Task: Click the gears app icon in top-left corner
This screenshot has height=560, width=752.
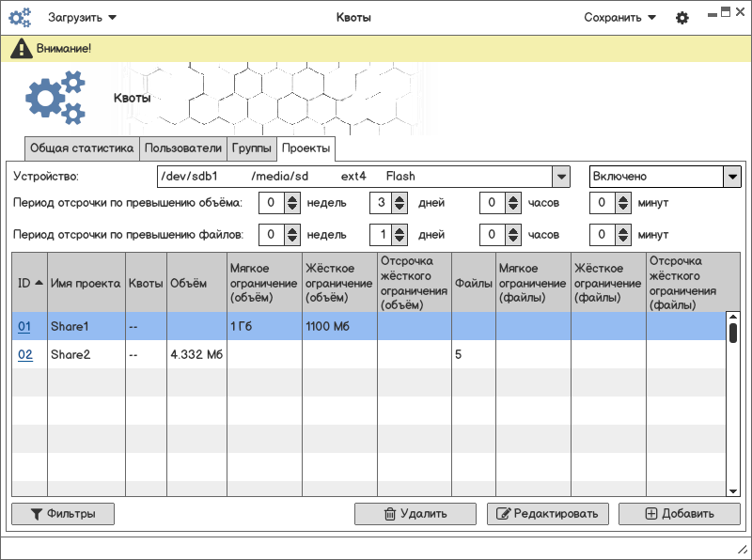Action: click(x=19, y=17)
